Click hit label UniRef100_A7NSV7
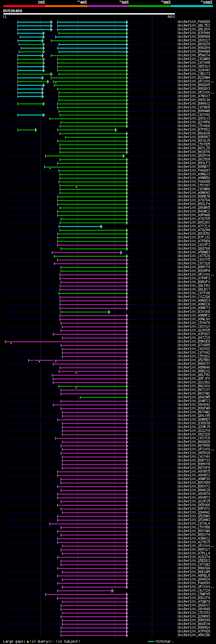 coord(194,96)
